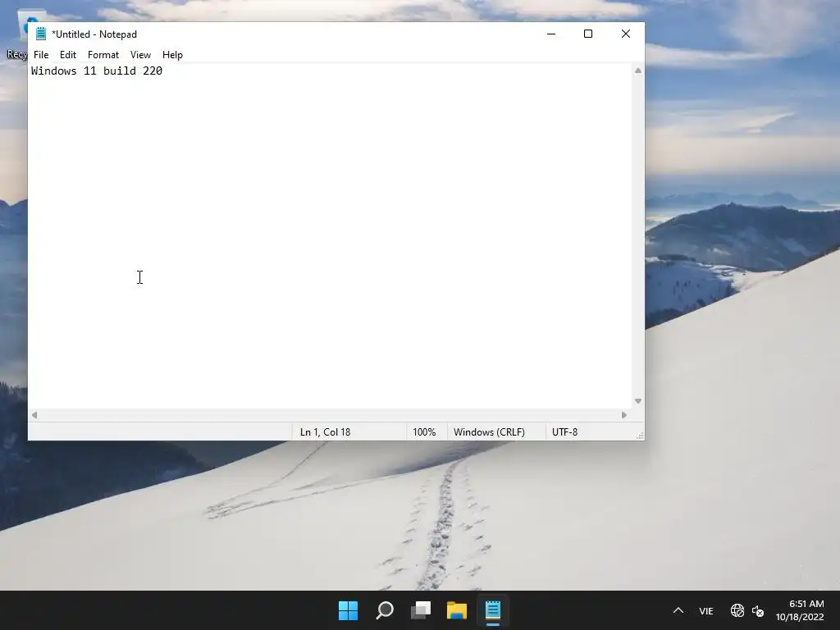Click the 100% zoom status entry
Viewport: 840px width, 630px height.
pyautogui.click(x=424, y=431)
